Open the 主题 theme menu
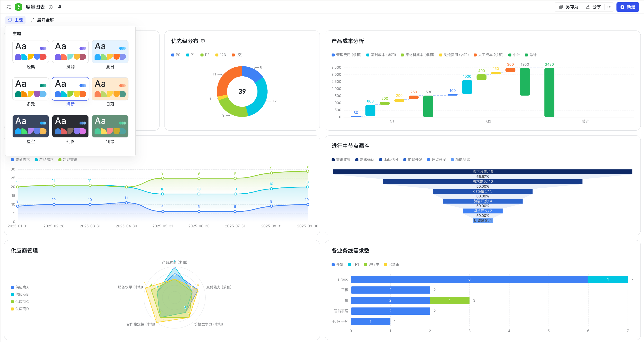644x342 pixels. [15, 20]
